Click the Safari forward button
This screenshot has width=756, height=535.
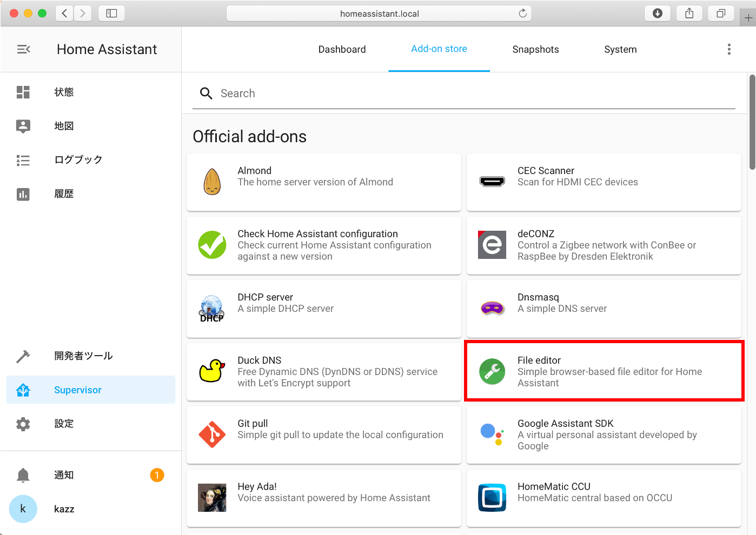tap(83, 14)
